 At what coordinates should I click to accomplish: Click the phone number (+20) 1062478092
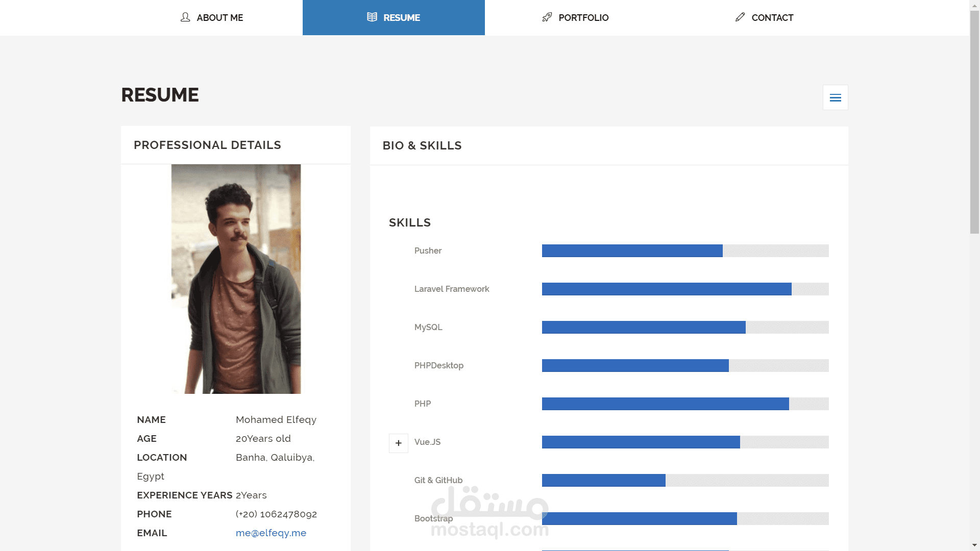pyautogui.click(x=276, y=514)
